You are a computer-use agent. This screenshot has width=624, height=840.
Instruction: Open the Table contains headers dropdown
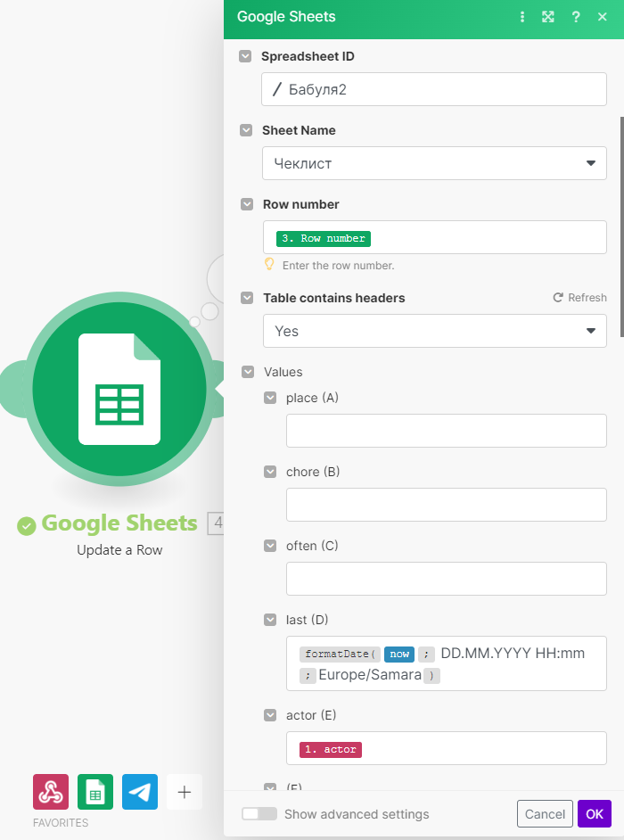pos(434,331)
